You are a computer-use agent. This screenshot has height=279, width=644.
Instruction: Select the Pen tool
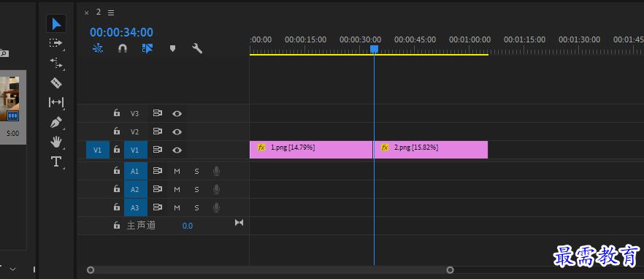pyautogui.click(x=56, y=123)
